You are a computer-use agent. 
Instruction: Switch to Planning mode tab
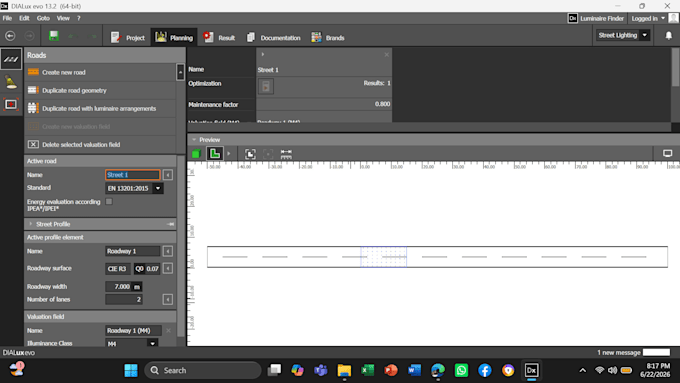tap(174, 38)
